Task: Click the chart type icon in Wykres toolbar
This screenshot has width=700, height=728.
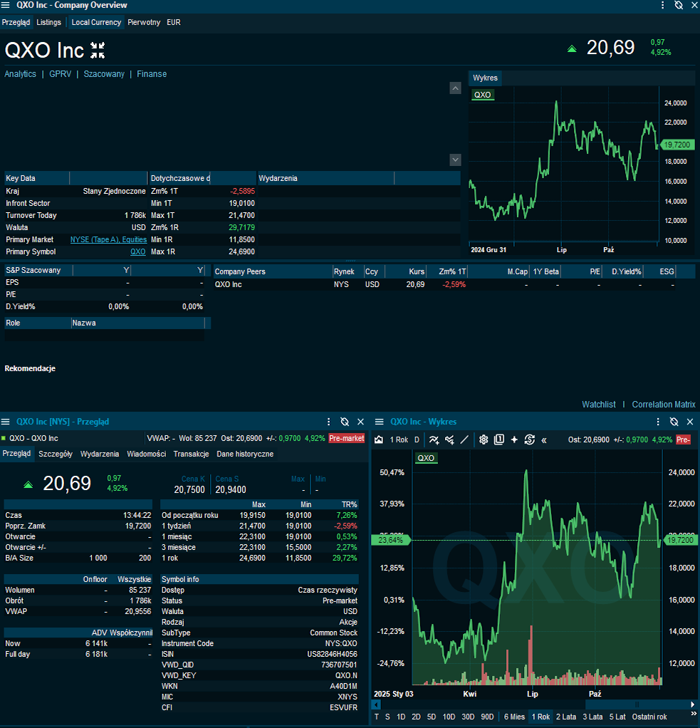Action: (x=379, y=440)
